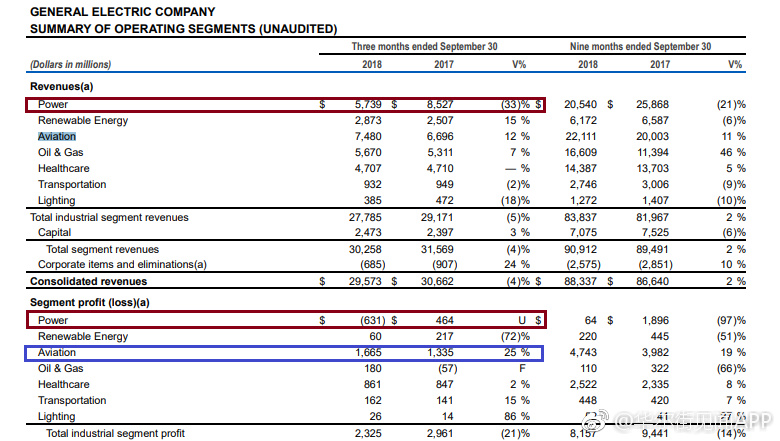Click "Nine months ended September 30" column header
This screenshot has height=441, width=780.
click(x=640, y=46)
